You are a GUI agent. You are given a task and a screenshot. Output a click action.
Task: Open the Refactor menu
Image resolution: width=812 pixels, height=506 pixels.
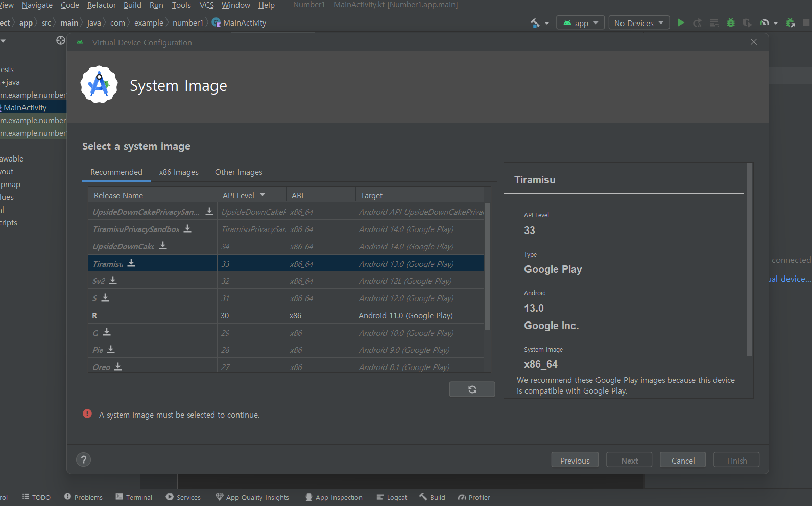(x=102, y=5)
